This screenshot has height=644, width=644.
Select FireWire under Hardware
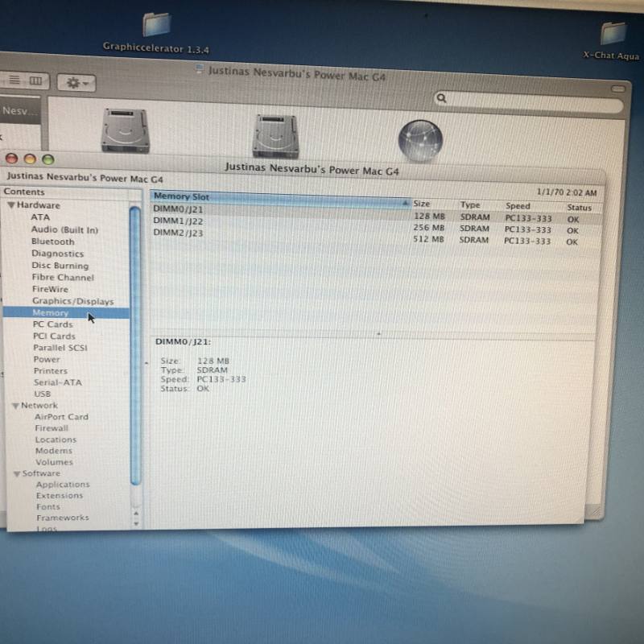pos(50,289)
